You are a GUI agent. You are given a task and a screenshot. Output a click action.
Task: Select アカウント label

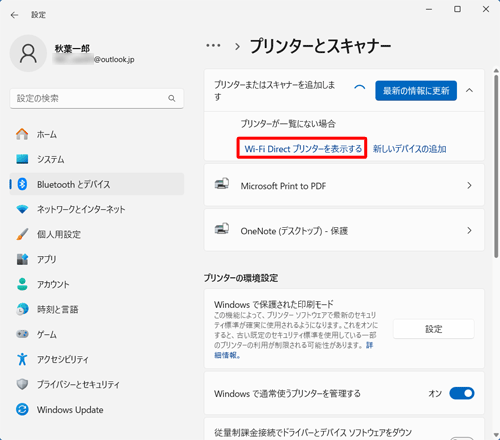[53, 284]
